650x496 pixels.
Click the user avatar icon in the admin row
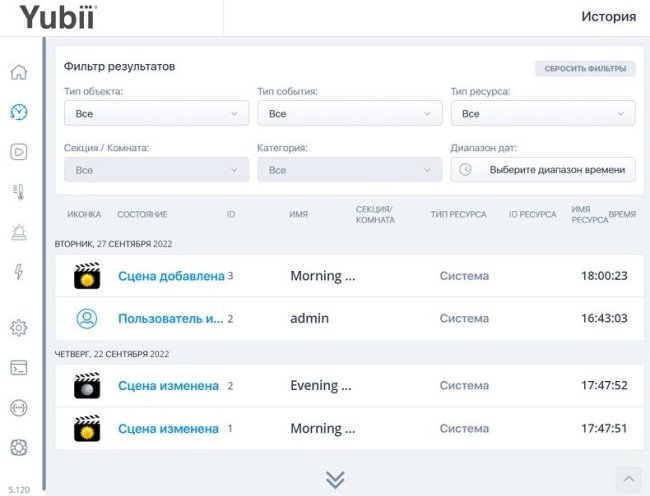tap(87, 319)
